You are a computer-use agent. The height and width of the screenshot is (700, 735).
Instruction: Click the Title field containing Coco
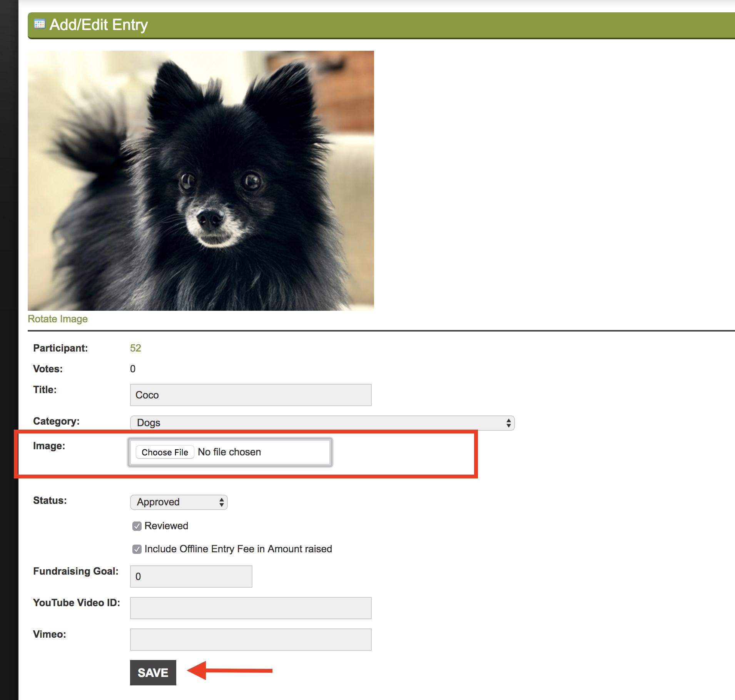click(x=251, y=395)
